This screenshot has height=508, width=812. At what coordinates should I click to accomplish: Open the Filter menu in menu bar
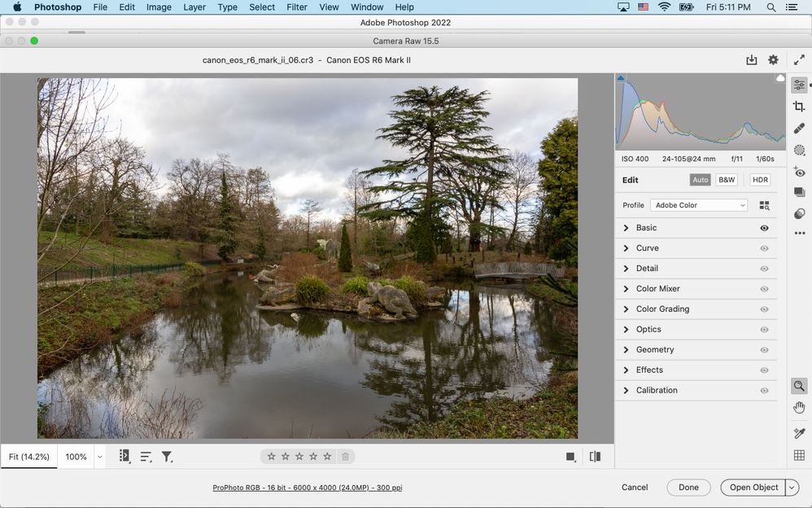point(296,7)
